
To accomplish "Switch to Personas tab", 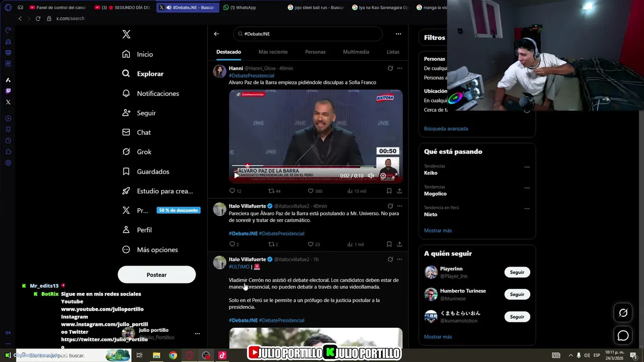I will 315,52.
